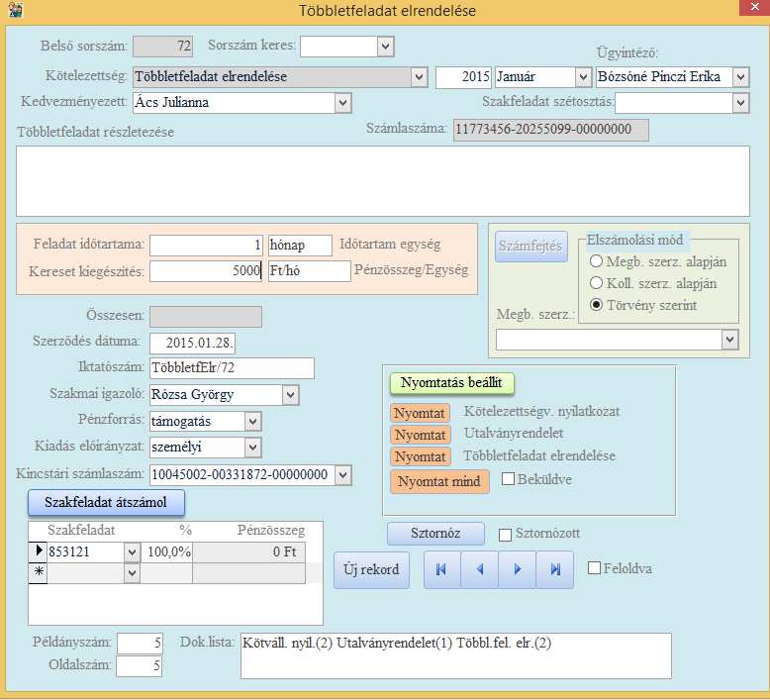Click the Összesen total field
770x700 pixels.
[x=206, y=317]
